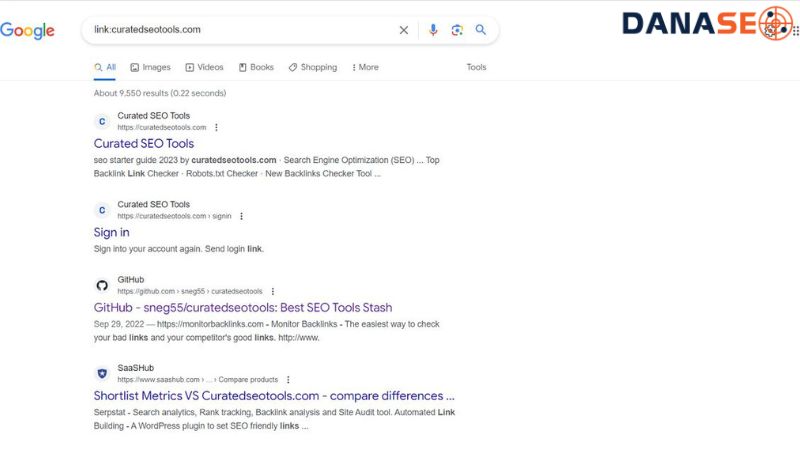Start voice search with microphone icon
Screen dimensions: 800x450
coord(433,30)
